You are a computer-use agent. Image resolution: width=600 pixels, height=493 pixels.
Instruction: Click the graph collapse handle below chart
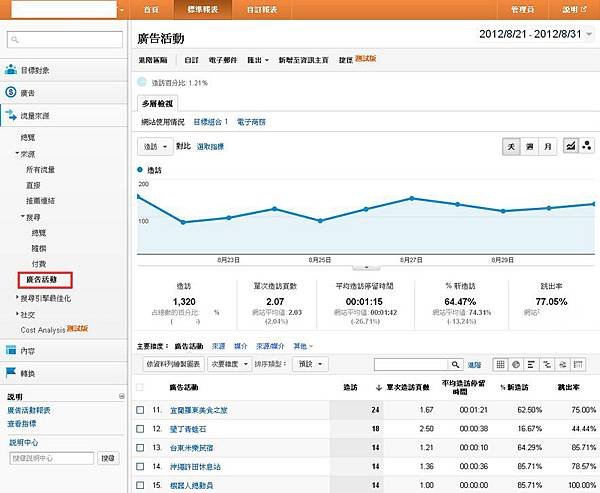point(366,267)
